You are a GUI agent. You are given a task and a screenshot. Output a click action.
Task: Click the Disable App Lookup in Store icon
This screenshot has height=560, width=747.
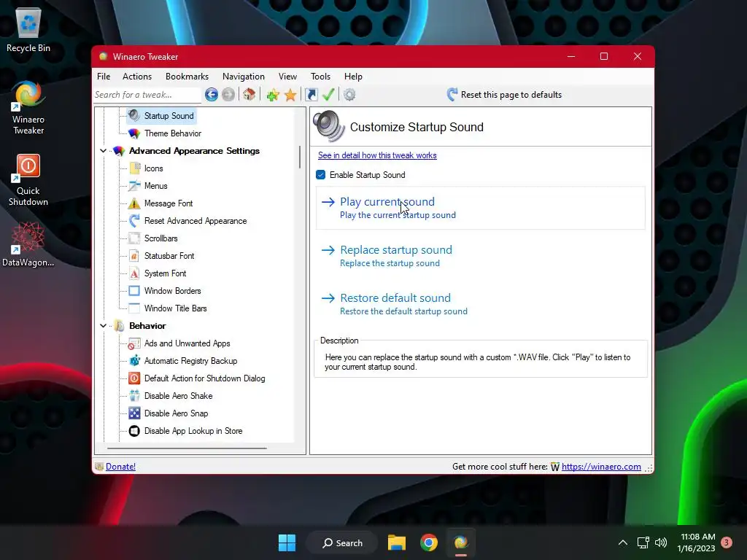(134, 431)
